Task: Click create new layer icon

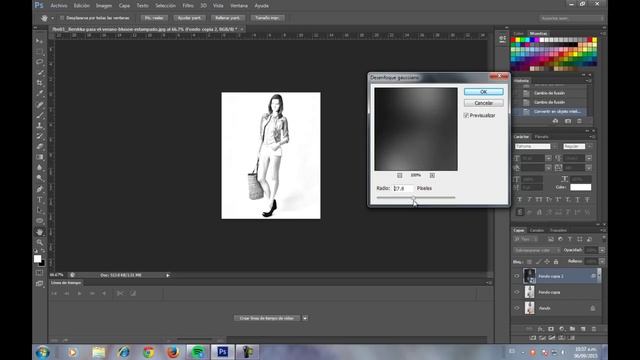Action: click(x=583, y=329)
